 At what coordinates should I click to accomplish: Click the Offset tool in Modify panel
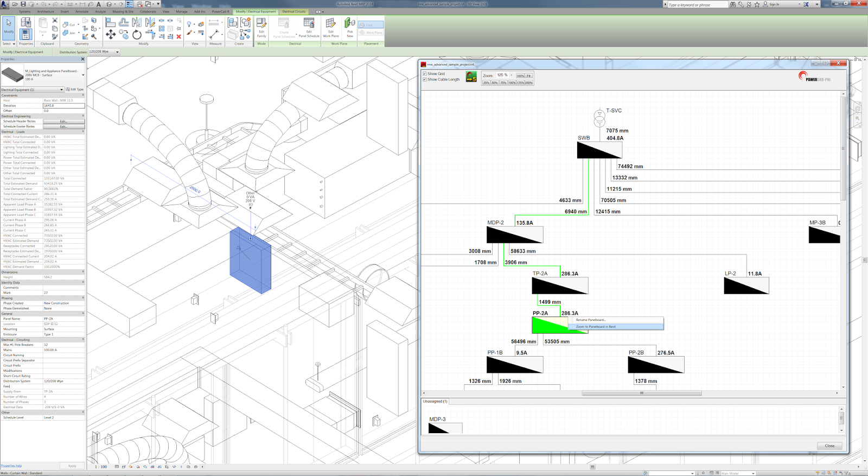[124, 22]
